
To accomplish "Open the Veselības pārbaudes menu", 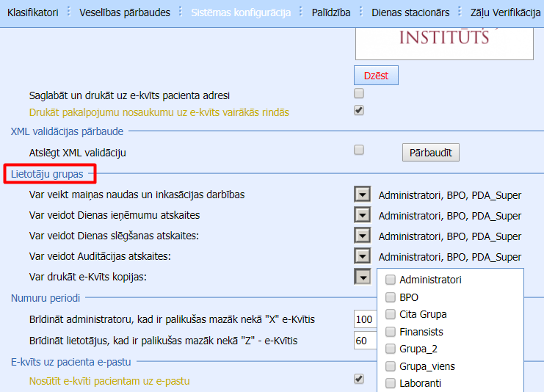I will click(x=124, y=12).
